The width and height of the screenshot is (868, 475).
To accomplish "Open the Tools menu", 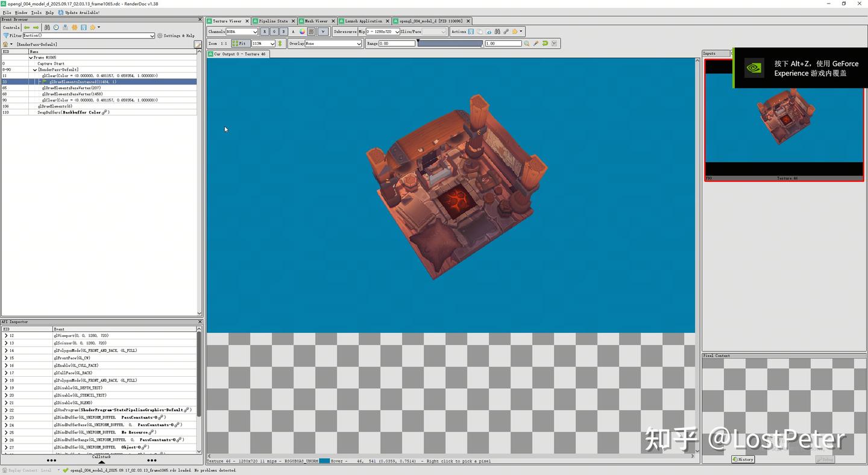I will click(x=36, y=12).
